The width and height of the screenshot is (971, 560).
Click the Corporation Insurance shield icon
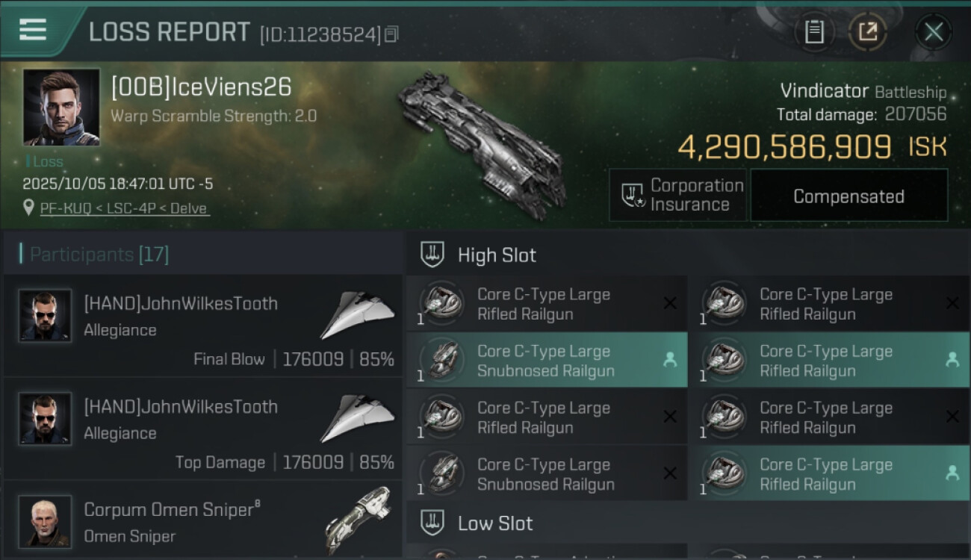[633, 196]
